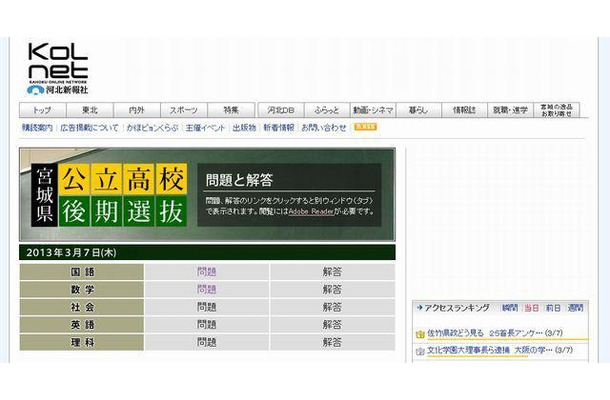Open the 理科 解答 link

332,342
